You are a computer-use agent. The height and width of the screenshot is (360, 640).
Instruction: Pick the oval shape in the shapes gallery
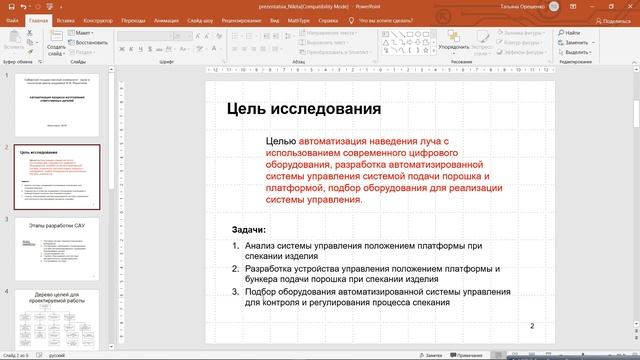coord(418,34)
